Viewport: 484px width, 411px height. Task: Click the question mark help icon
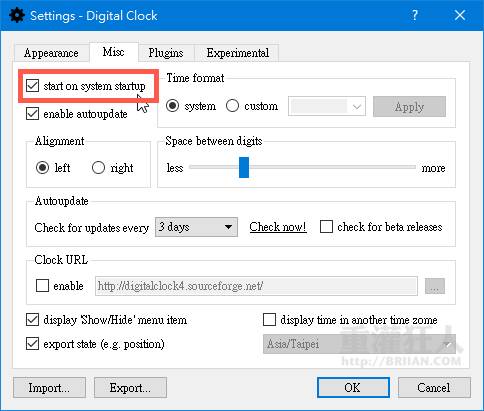click(414, 15)
